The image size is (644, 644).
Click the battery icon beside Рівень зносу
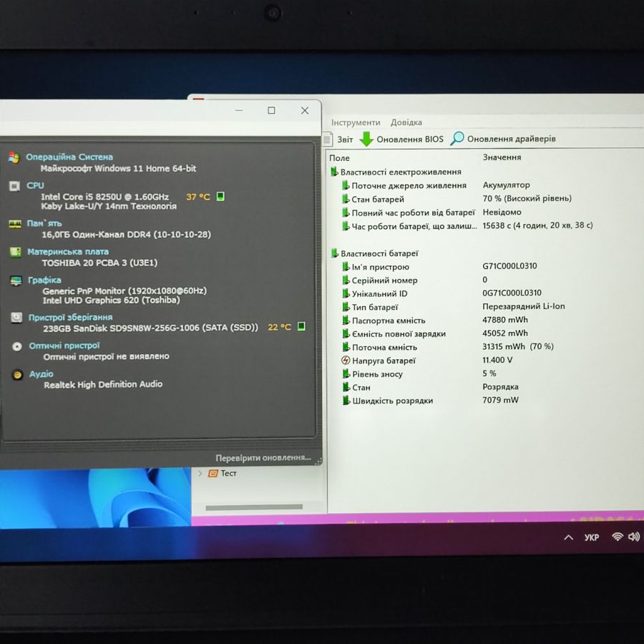tap(346, 374)
